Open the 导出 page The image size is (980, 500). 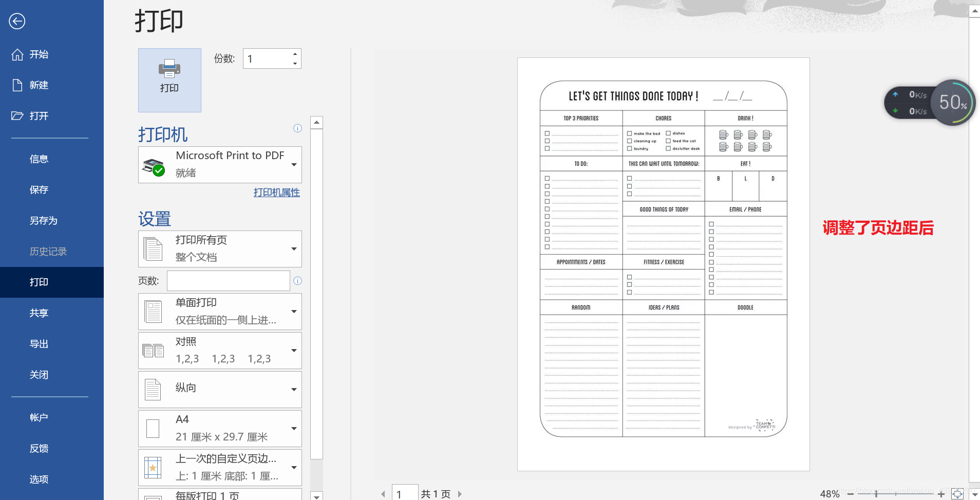pos(52,344)
